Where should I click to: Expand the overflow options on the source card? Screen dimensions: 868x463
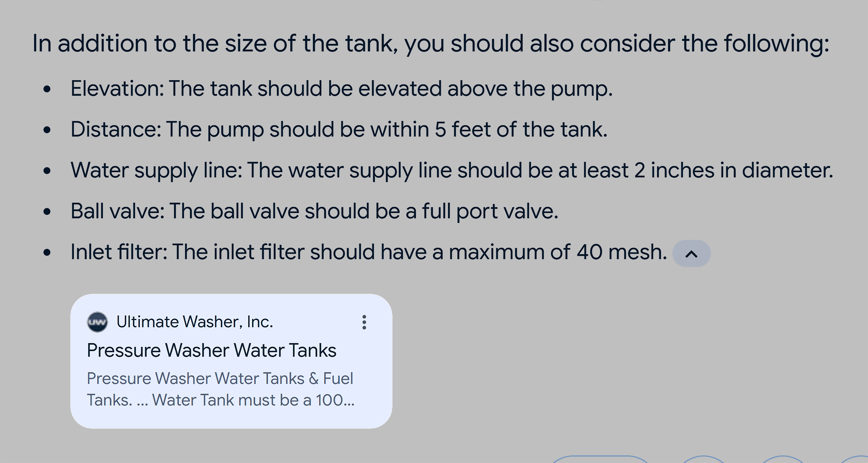coord(364,322)
